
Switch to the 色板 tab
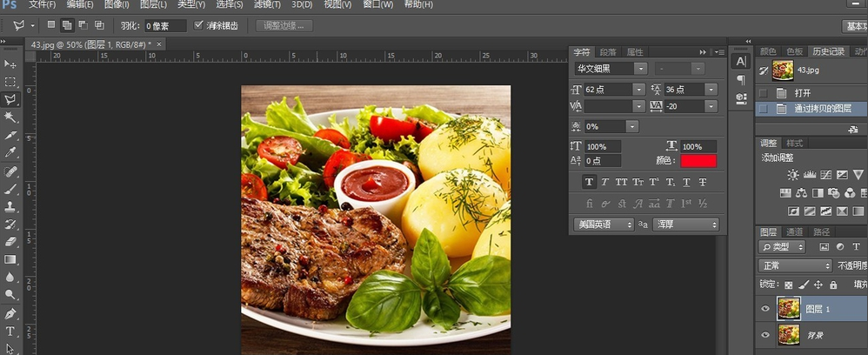pos(794,51)
